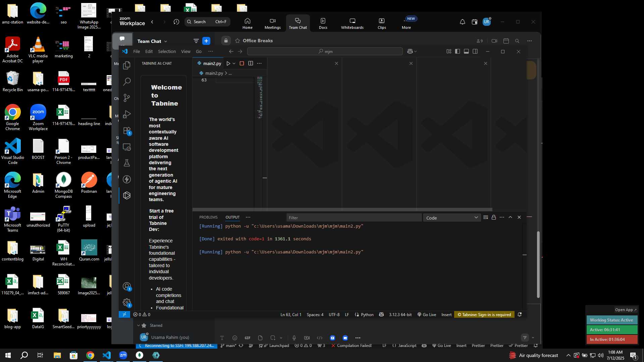Create a new chat with blue plus button

point(206,41)
